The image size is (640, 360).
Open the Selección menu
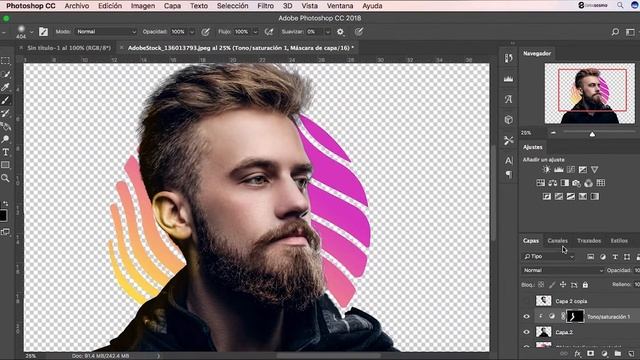(x=232, y=6)
